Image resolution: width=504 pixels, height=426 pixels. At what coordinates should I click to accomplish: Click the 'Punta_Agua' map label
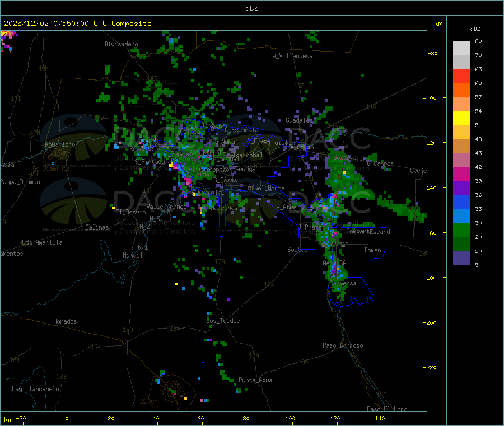[255, 380]
